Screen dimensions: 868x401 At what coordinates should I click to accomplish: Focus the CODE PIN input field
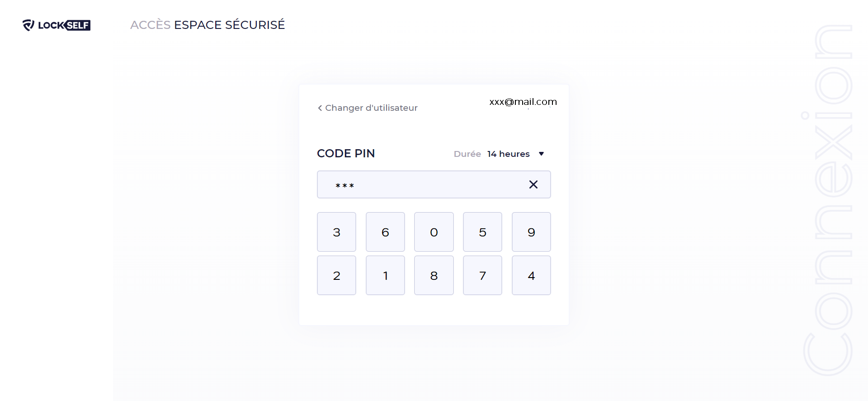[425, 184]
